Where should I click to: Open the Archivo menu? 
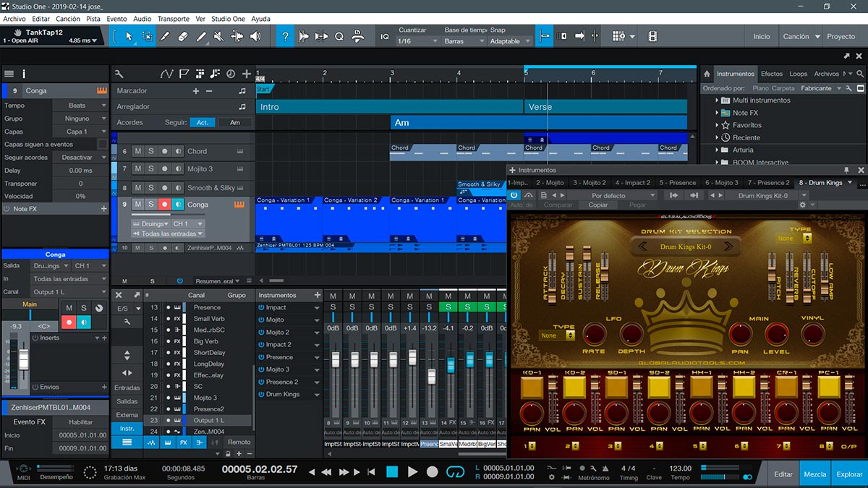pyautogui.click(x=14, y=19)
